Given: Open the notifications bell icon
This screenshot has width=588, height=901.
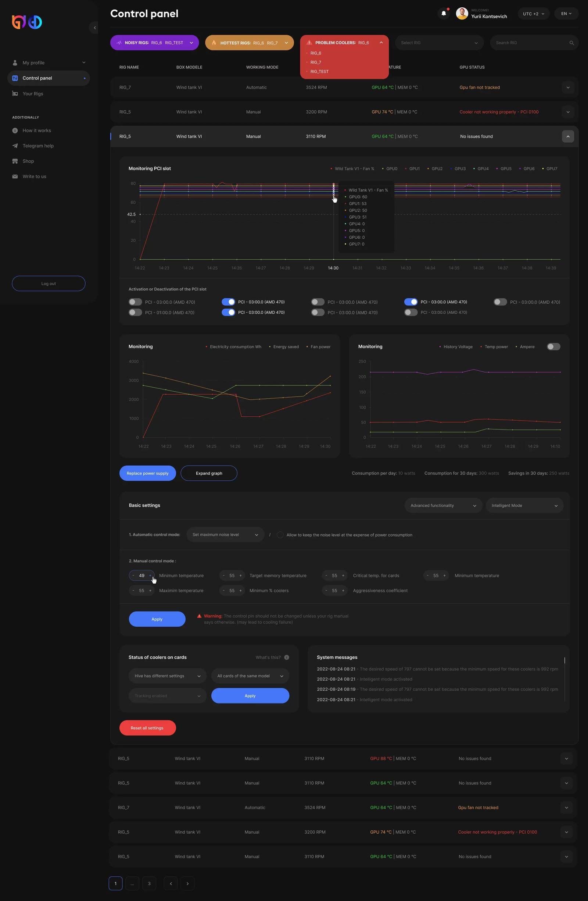Looking at the screenshot, I should [x=444, y=14].
